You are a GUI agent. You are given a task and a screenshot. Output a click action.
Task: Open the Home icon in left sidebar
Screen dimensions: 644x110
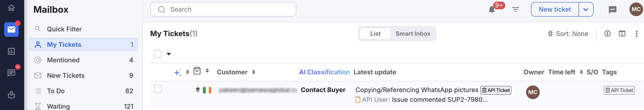click(x=11, y=8)
